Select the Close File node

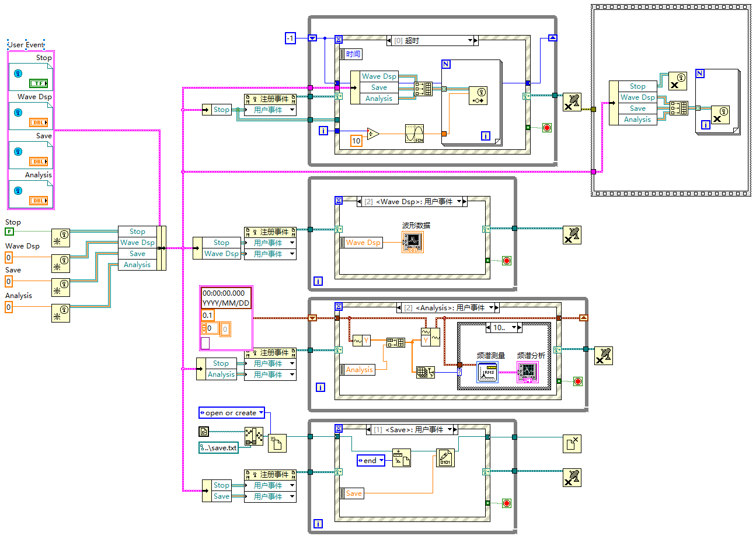click(x=572, y=444)
